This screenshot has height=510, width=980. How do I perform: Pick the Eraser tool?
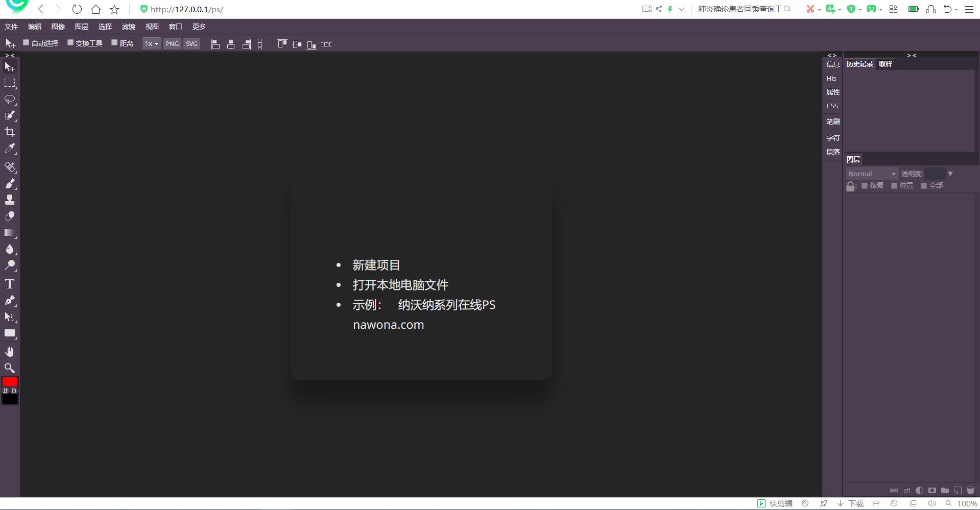pos(10,216)
